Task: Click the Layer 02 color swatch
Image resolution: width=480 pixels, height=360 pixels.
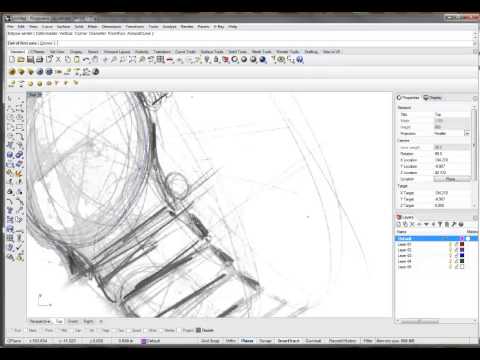Action: pyautogui.click(x=462, y=250)
